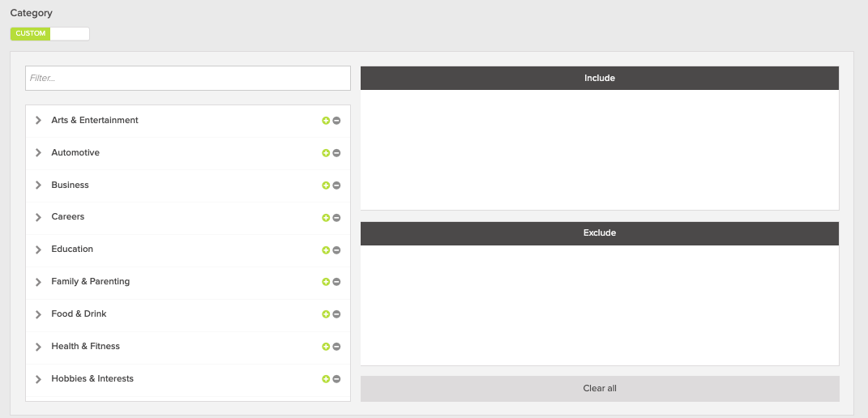The height and width of the screenshot is (418, 868).
Task: Exclude the Arts & Entertainment category
Action: coord(336,121)
